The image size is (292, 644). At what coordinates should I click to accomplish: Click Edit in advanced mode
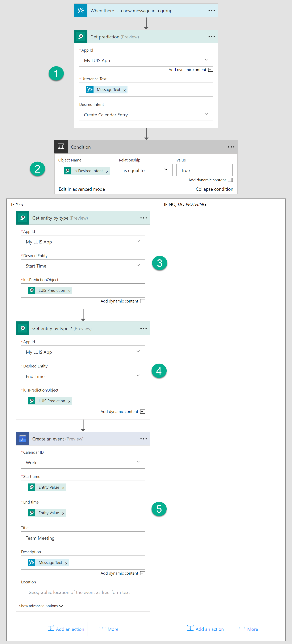pos(82,189)
